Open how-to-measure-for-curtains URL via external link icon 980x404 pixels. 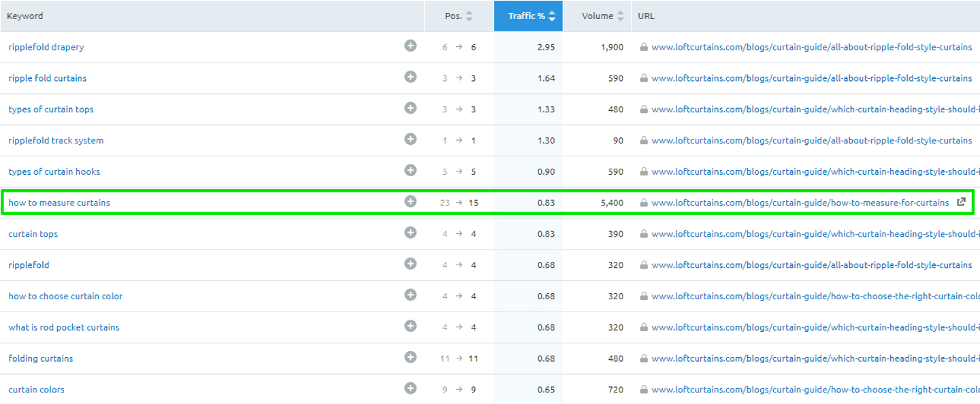point(962,202)
